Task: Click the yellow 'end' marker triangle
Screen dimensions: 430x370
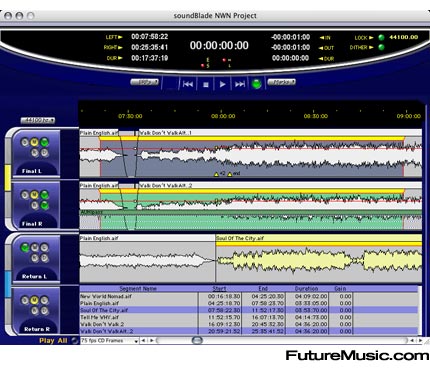Action: [x=229, y=174]
